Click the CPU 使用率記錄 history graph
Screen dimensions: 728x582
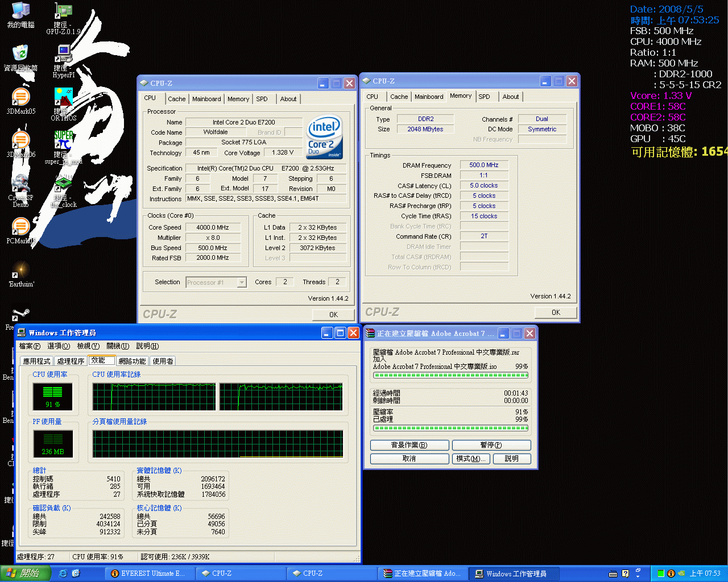click(218, 396)
